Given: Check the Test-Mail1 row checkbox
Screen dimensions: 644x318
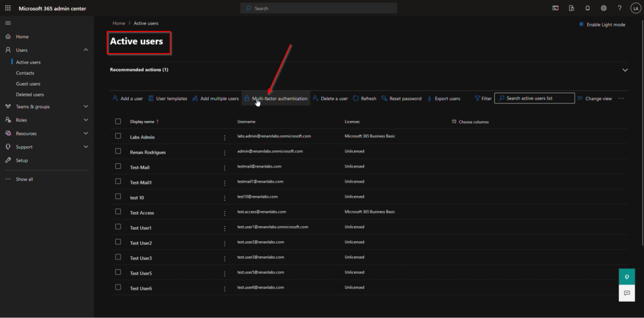Looking at the screenshot, I should 118,181.
